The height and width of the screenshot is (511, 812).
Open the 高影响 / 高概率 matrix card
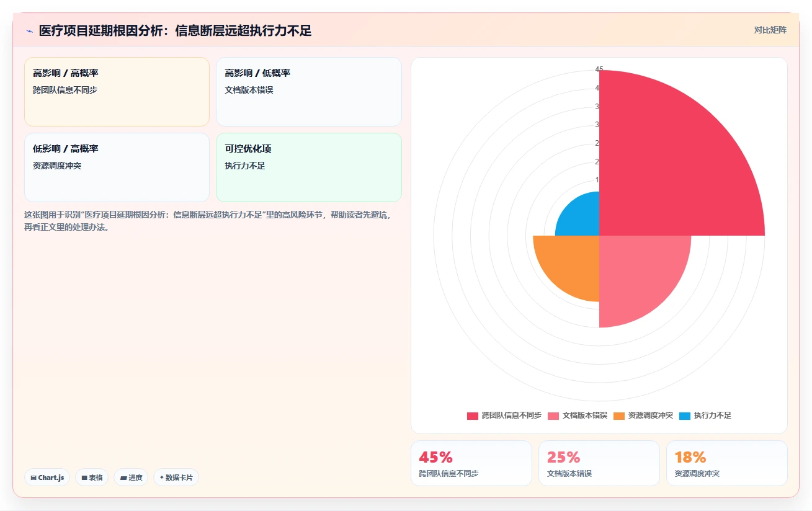pos(117,92)
